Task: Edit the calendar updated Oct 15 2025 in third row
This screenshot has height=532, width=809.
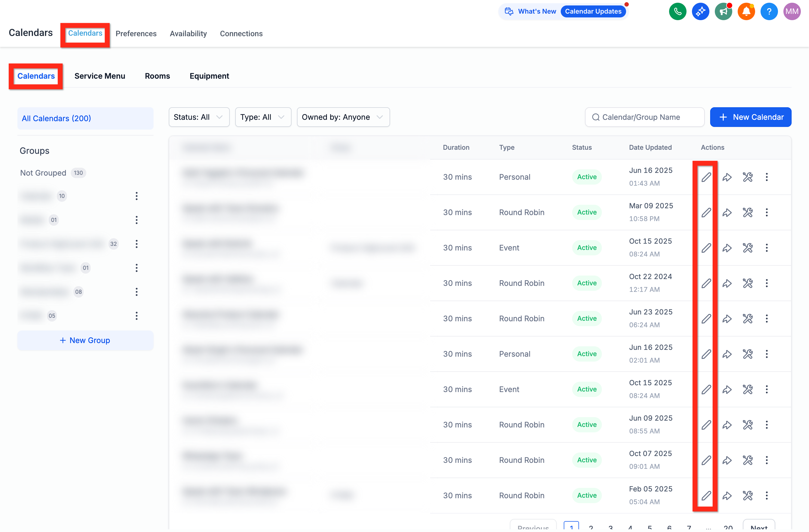Action: 706,248
